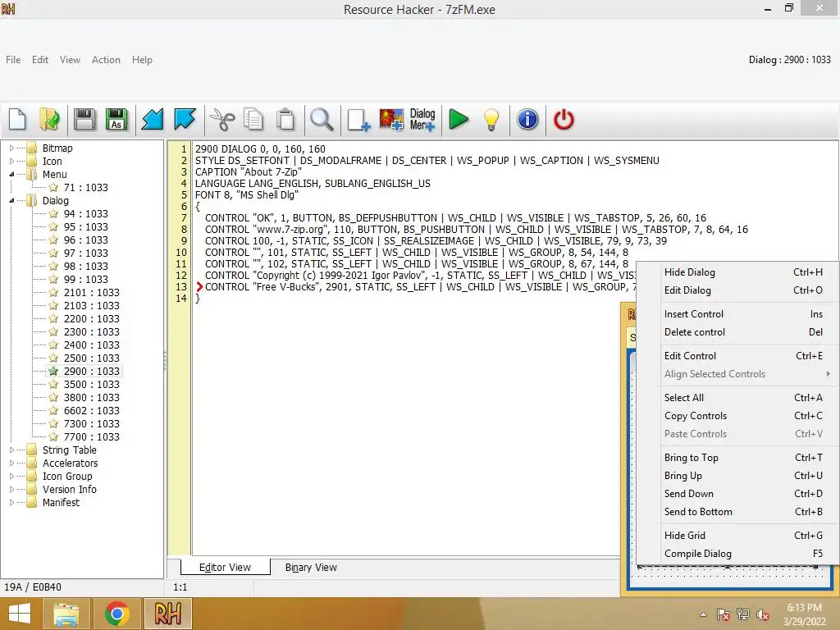Expand the Accelerators tree node
Screen dimensions: 840x630
pyautogui.click(x=11, y=463)
